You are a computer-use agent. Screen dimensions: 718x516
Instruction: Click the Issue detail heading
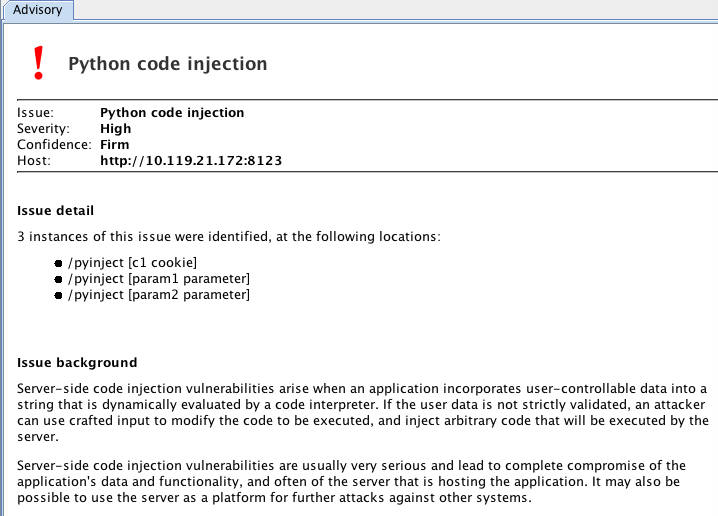55,211
